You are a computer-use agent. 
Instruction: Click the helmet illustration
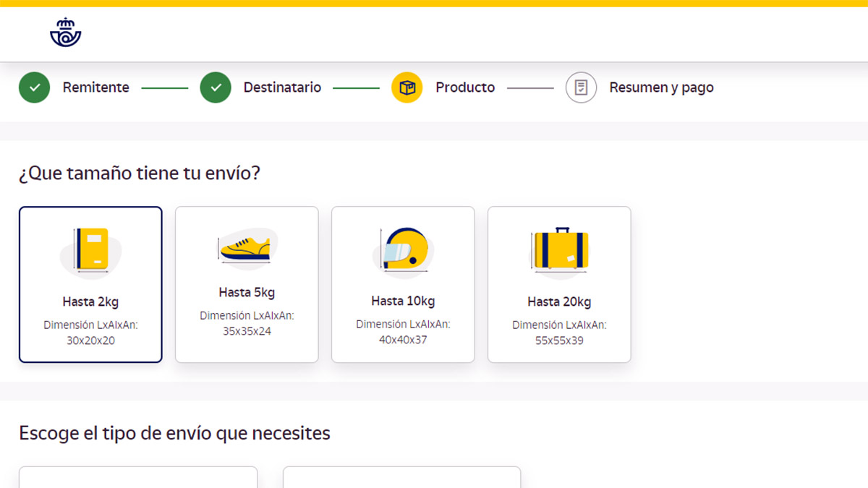(404, 249)
